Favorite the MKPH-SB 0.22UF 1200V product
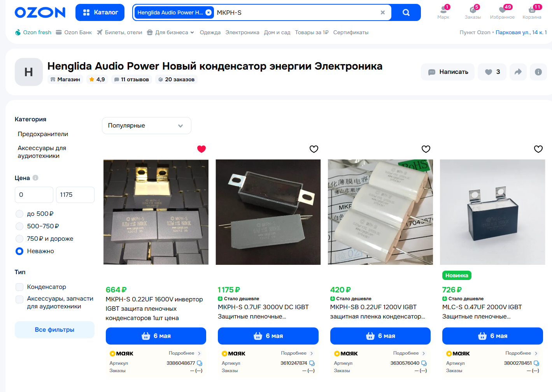This screenshot has width=552, height=392. (426, 149)
